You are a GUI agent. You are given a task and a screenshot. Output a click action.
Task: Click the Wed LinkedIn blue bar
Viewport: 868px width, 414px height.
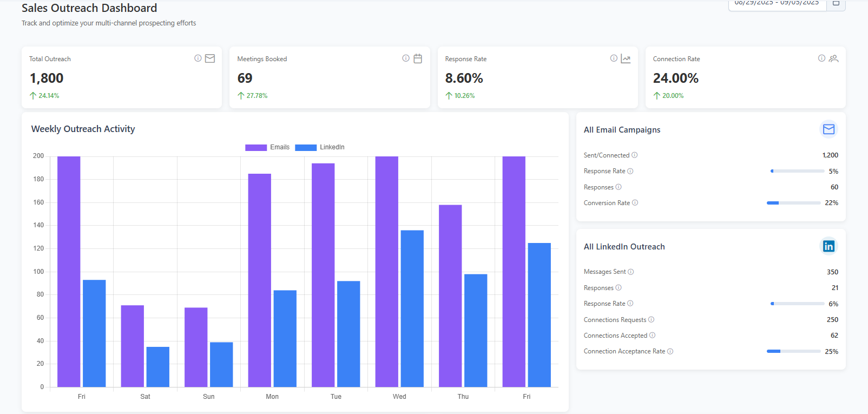coord(412,308)
